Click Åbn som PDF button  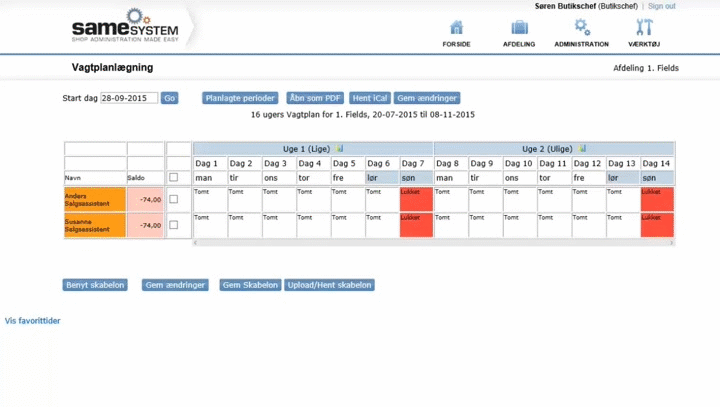(x=316, y=98)
